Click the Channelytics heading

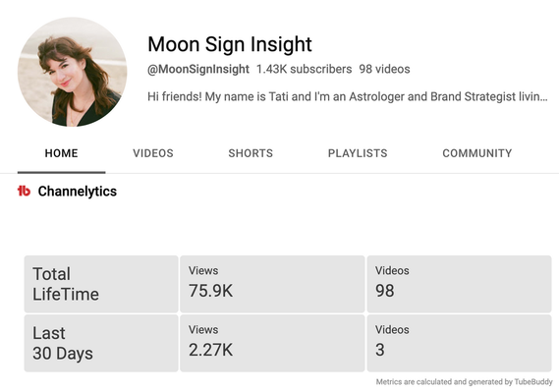point(78,192)
